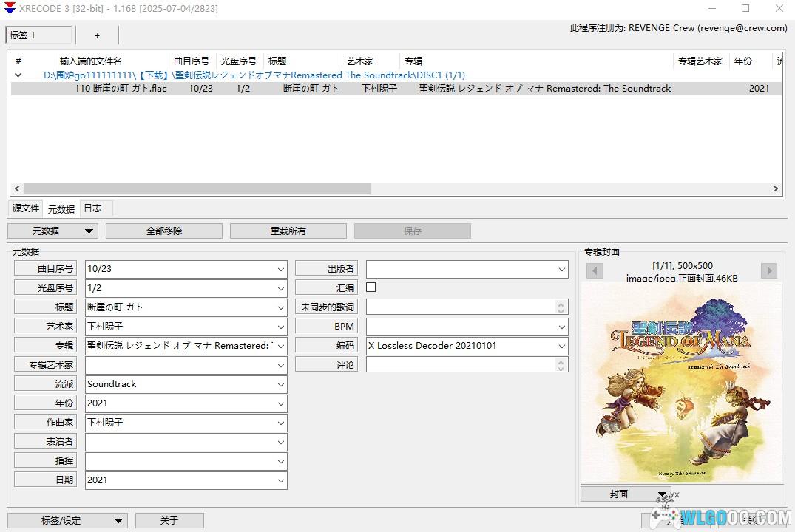The width and height of the screenshot is (795, 532).
Task: Expand the 流派 Soundtrack combo box
Action: (x=281, y=384)
